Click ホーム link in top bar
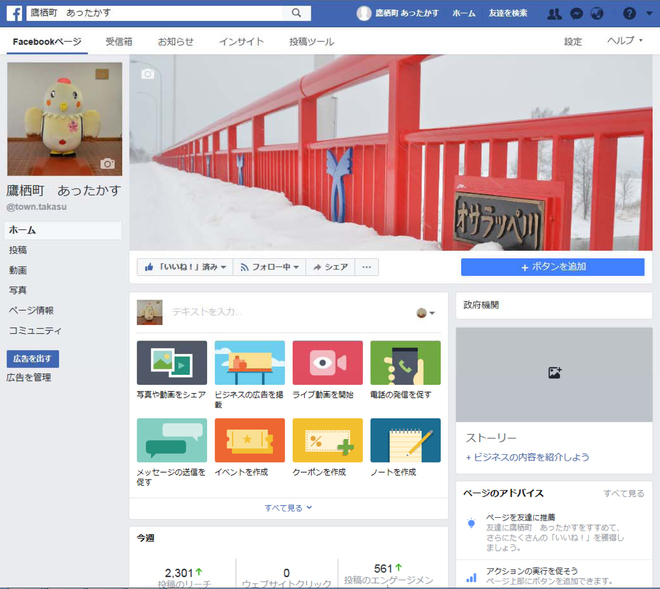 (x=464, y=13)
